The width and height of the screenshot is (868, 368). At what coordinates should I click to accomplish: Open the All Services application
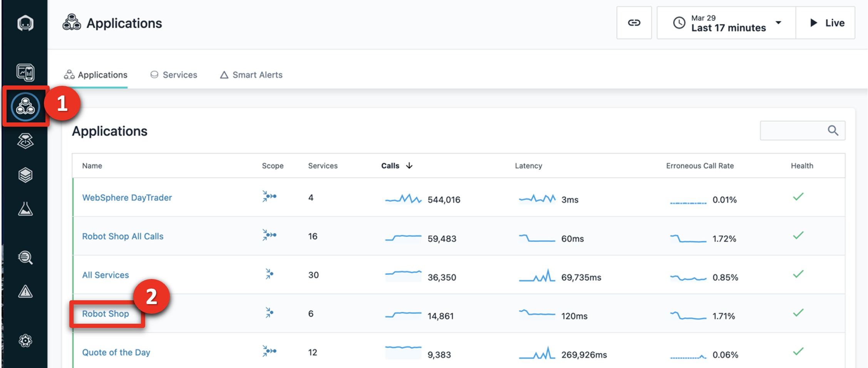[106, 275]
